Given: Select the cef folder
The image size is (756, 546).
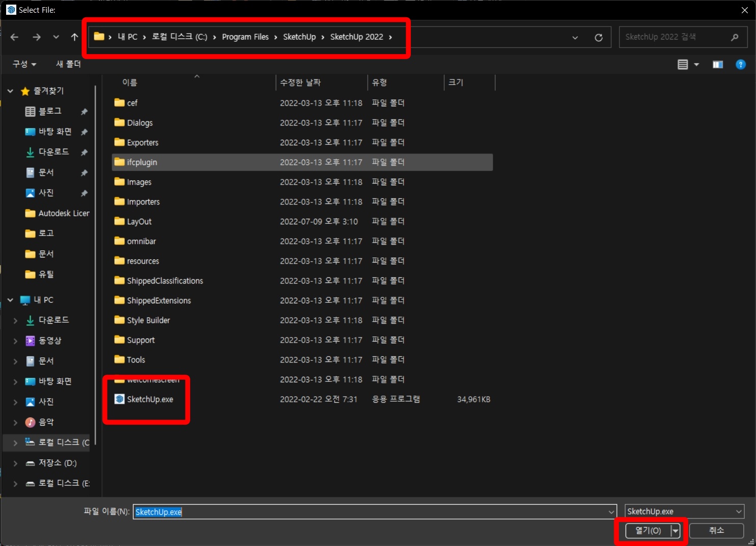Looking at the screenshot, I should (302, 103).
